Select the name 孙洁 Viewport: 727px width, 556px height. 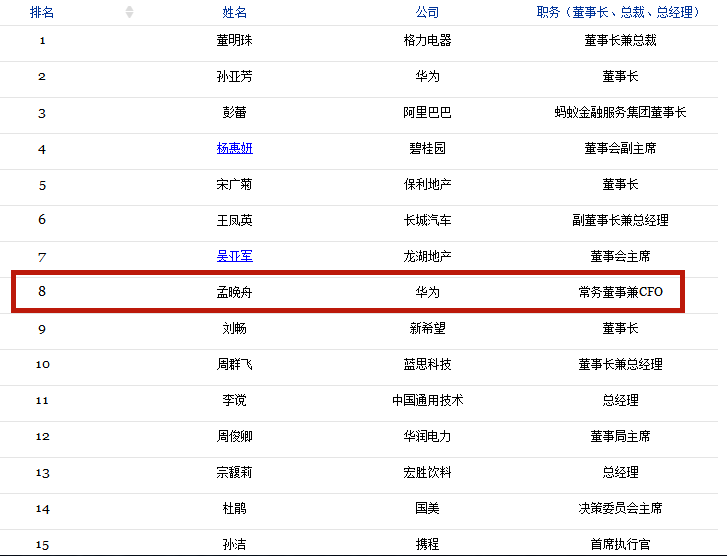click(x=235, y=544)
